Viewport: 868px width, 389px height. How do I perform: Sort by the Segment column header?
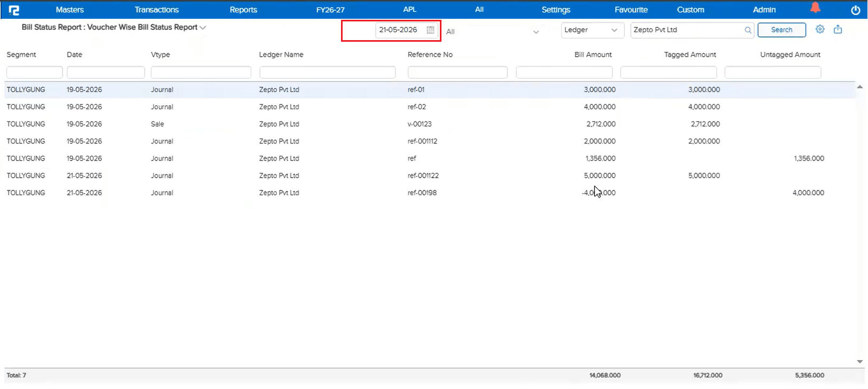21,55
